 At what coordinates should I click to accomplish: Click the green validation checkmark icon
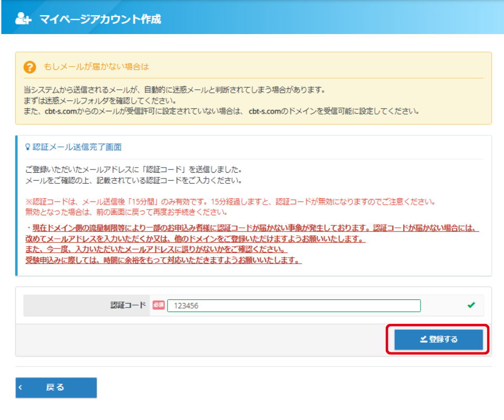point(471,305)
